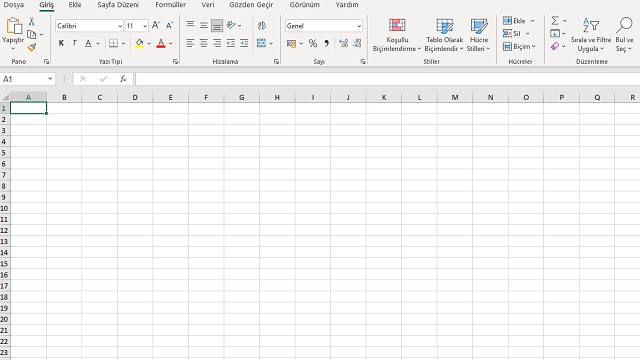Switch to Formüller tab
Screen dimensions: 640x360
[x=171, y=5]
